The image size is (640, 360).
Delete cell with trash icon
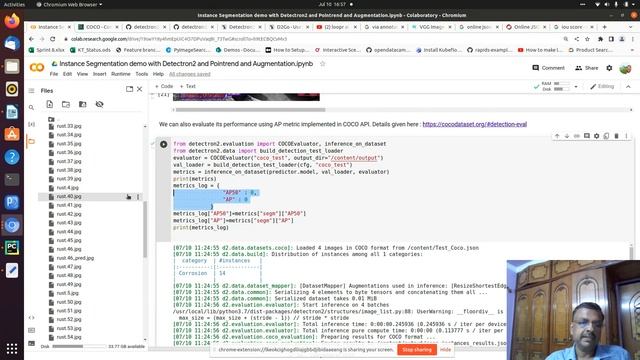pos(616,136)
